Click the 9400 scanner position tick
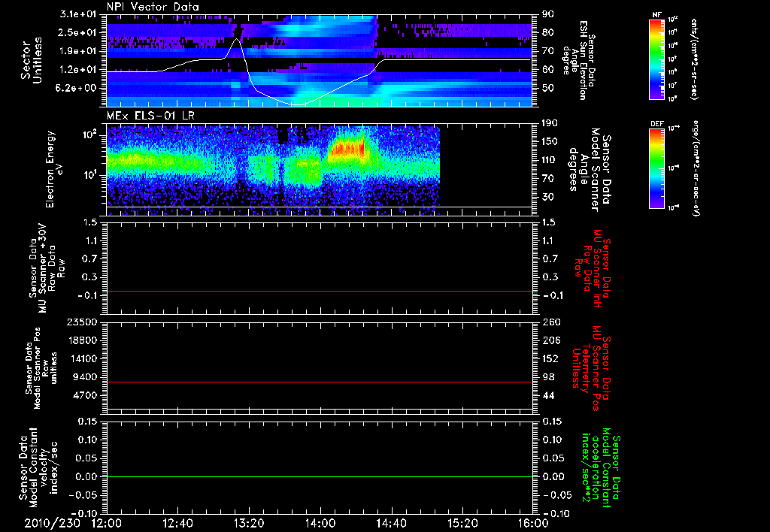Screen dimensions: 770x532 [x=85, y=377]
